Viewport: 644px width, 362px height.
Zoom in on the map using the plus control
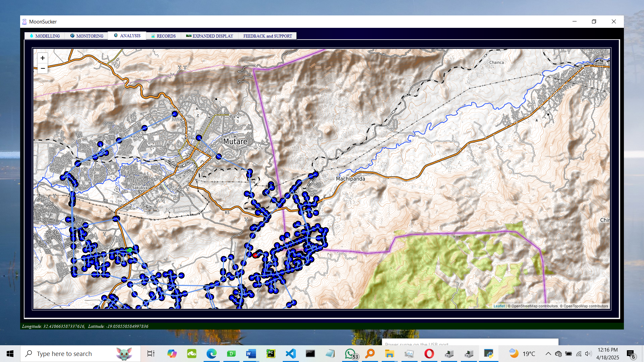pos(43,58)
